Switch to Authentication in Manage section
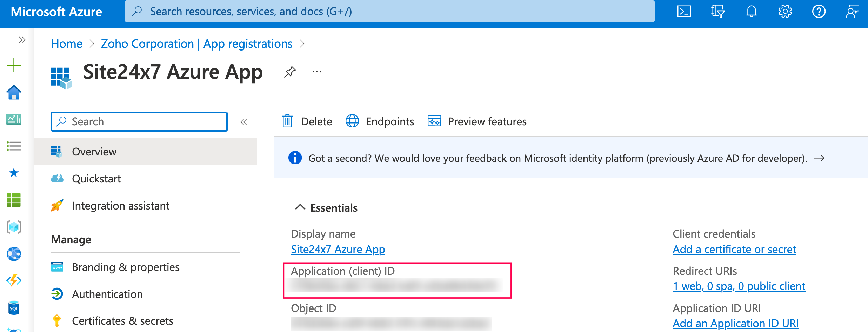The image size is (868, 332). point(107,294)
